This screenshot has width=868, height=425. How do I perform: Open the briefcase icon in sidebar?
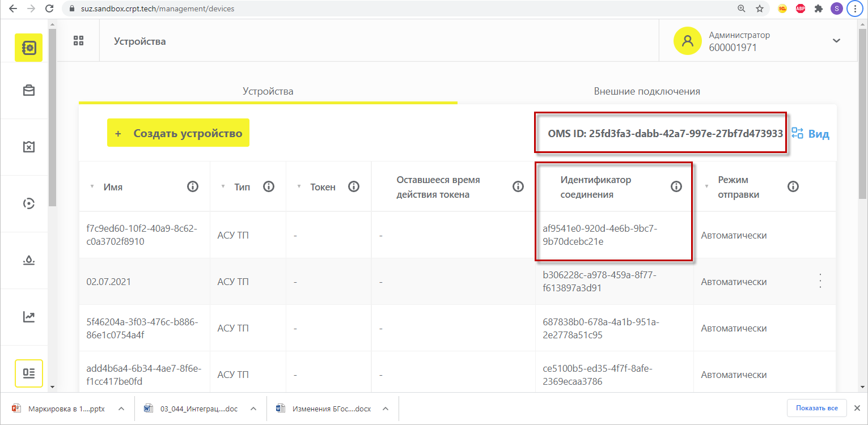click(28, 91)
